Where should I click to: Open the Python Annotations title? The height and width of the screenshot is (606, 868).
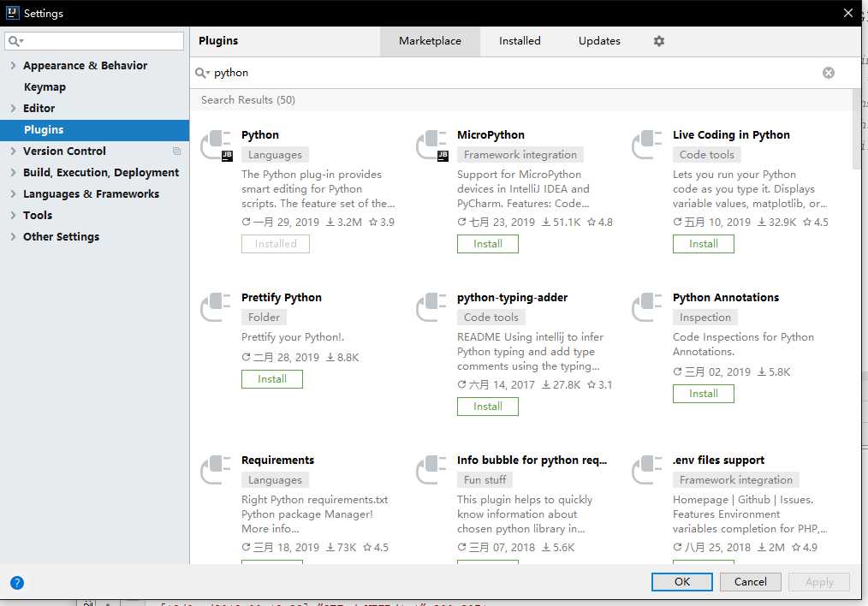coord(726,298)
